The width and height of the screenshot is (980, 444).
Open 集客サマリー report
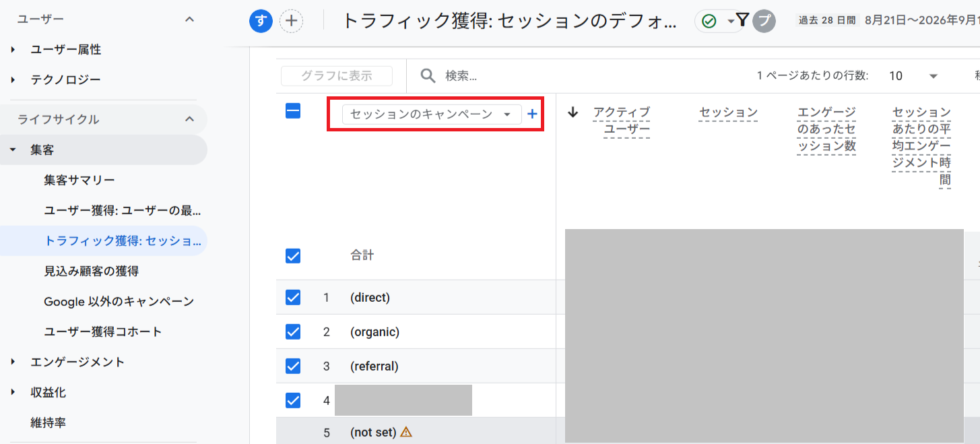(79, 180)
